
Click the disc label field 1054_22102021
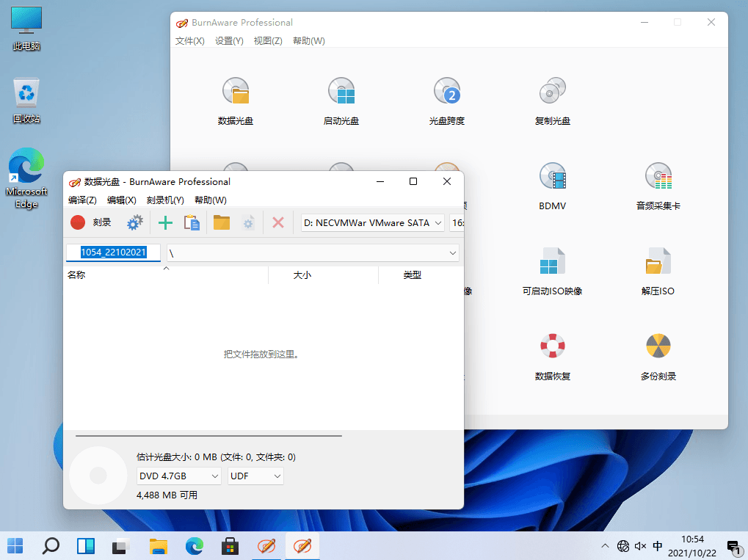114,252
